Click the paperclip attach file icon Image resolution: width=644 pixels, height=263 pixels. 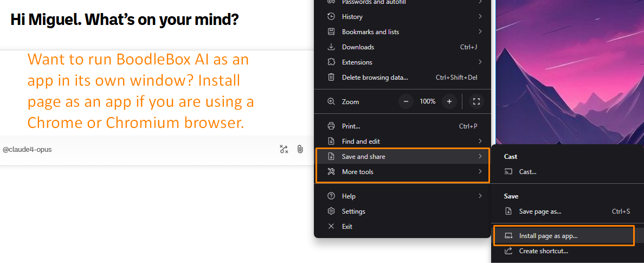coord(300,149)
